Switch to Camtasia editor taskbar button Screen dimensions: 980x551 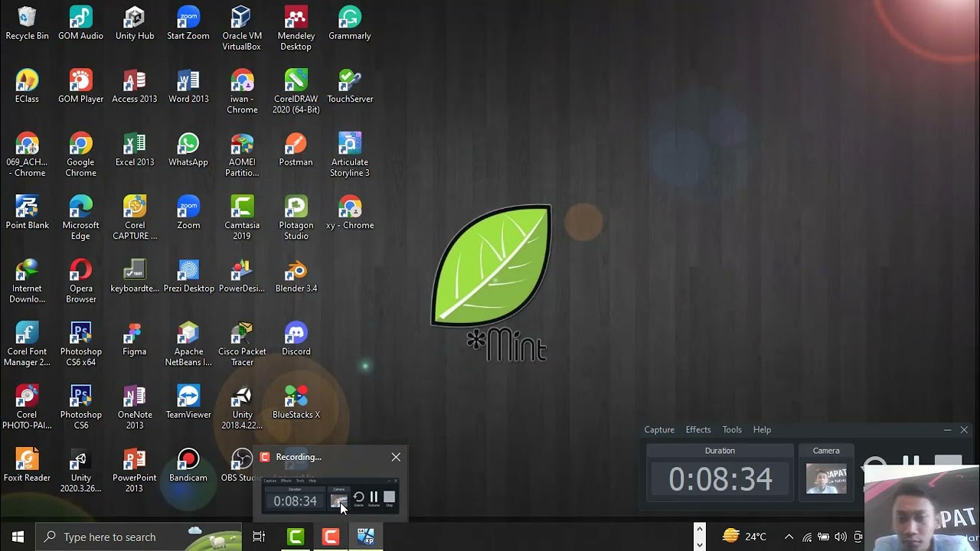[296, 536]
